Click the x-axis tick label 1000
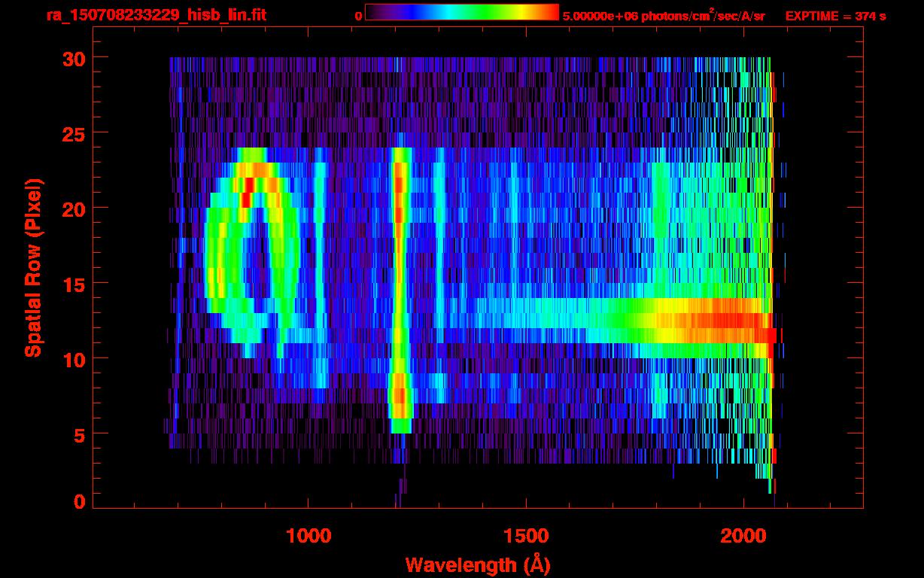The height and width of the screenshot is (578, 924). pyautogui.click(x=309, y=536)
